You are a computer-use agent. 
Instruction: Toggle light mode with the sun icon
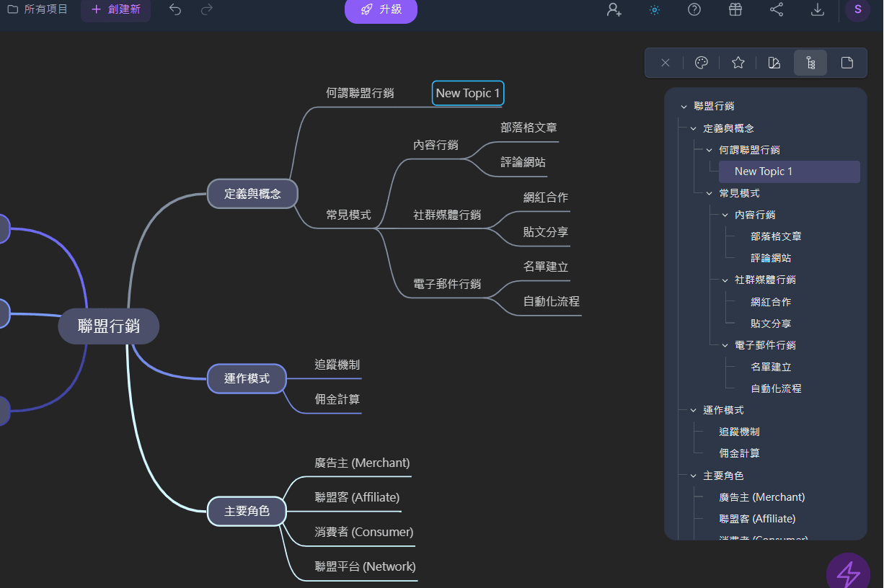click(654, 10)
